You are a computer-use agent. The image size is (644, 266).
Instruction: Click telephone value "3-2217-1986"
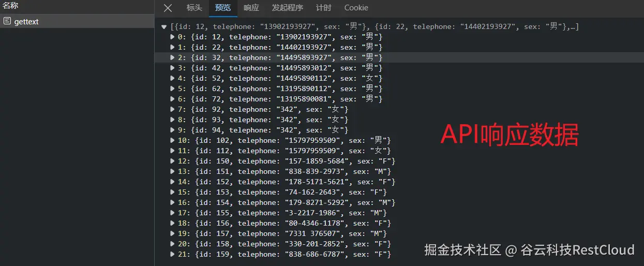[312, 213]
